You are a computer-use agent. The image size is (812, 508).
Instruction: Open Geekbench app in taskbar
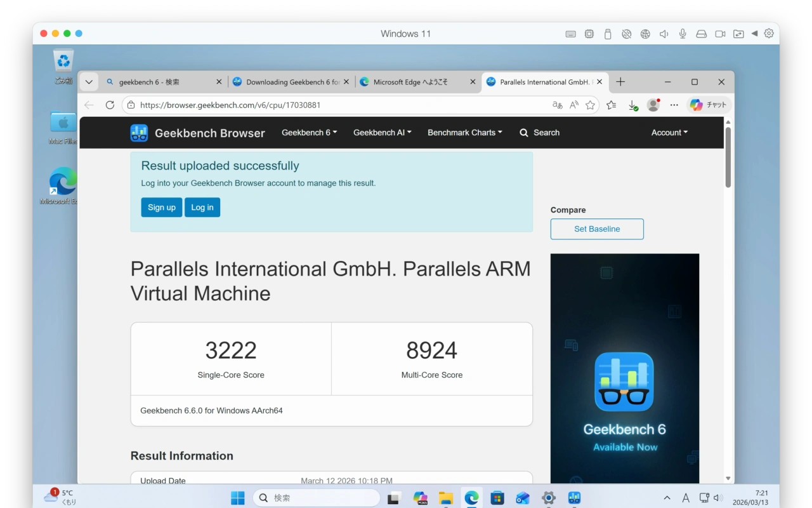pyautogui.click(x=574, y=498)
